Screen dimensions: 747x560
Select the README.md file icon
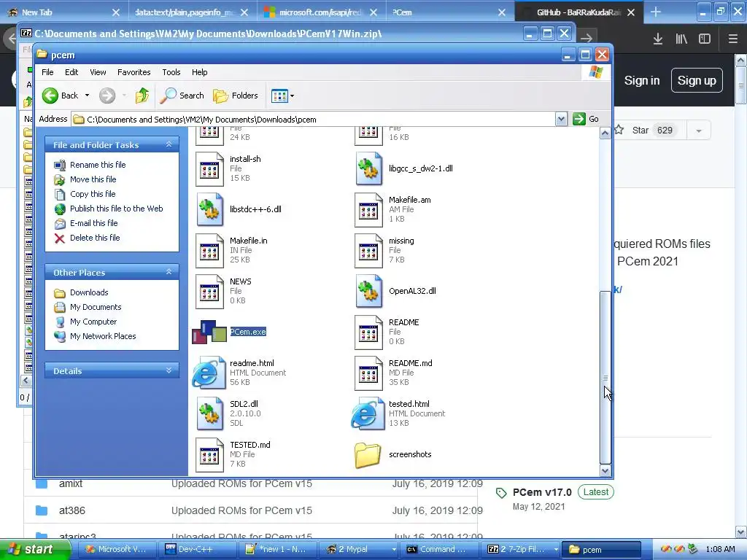(368, 373)
